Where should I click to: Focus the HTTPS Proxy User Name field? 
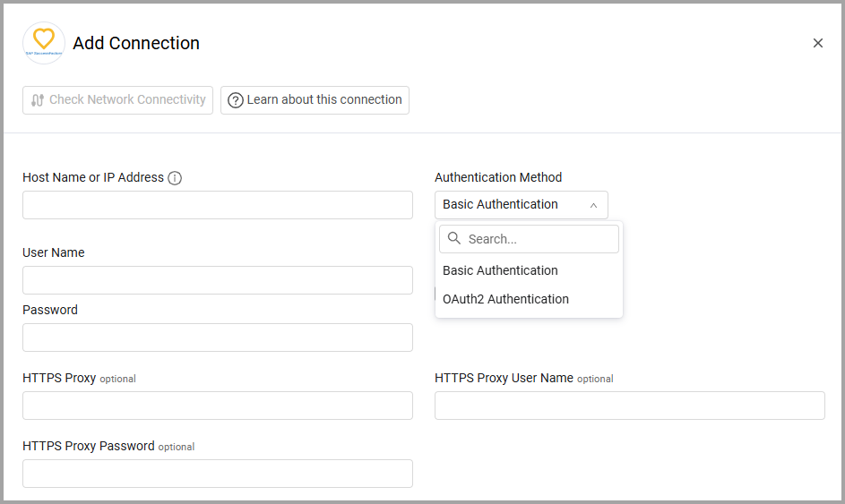pos(629,406)
